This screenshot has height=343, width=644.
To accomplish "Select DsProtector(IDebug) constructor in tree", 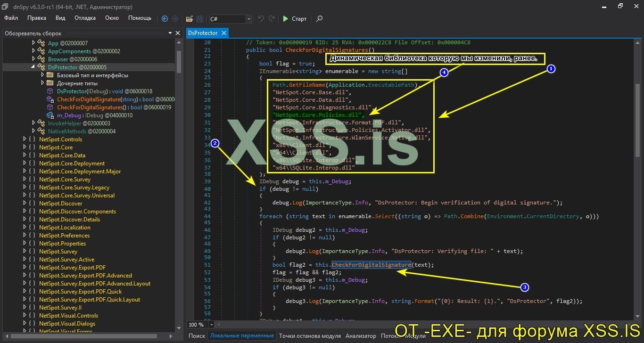I will click(105, 91).
